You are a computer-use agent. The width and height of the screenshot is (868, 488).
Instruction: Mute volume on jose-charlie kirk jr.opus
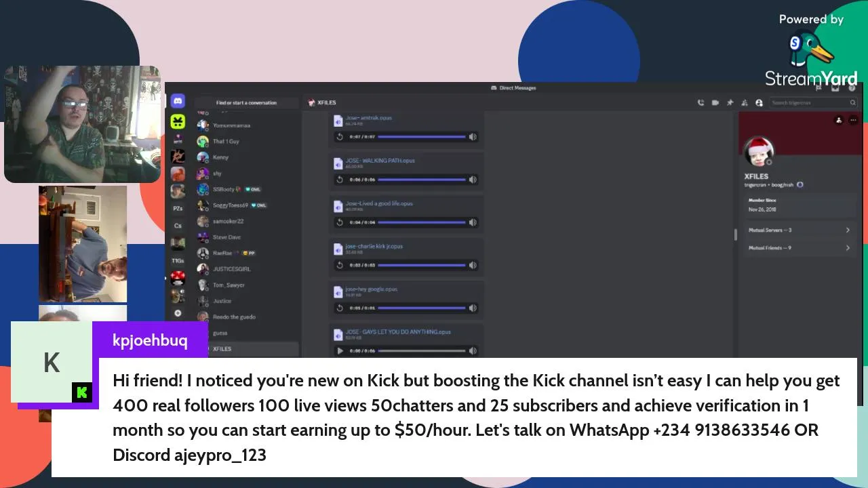tap(473, 265)
